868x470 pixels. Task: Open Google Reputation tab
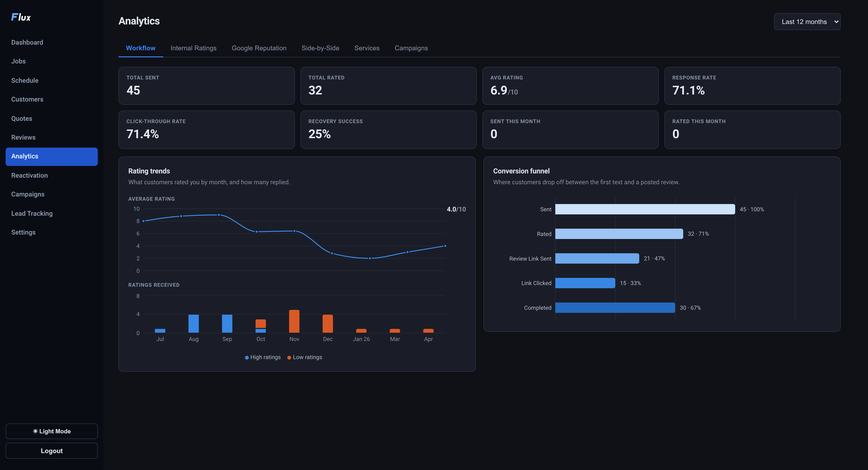coord(259,48)
